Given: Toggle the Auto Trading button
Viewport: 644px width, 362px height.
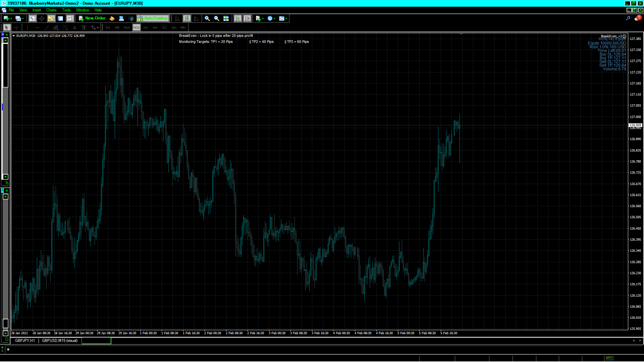Looking at the screenshot, I should 152,18.
